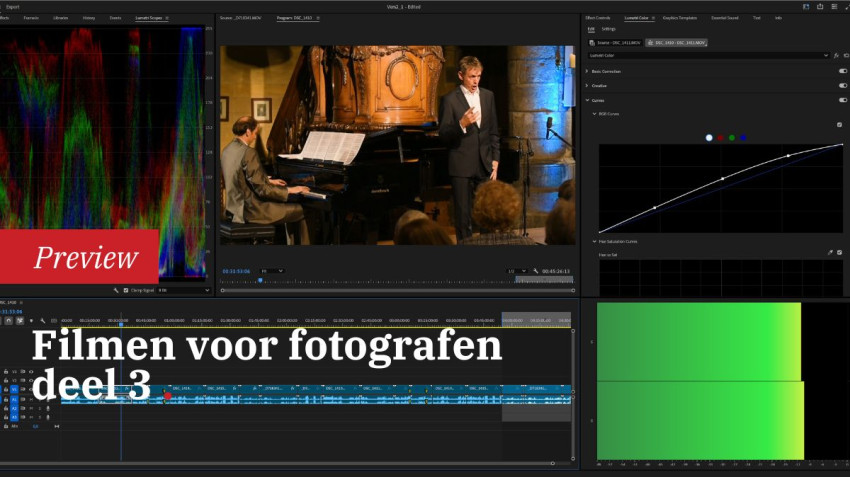Viewport: 850px width, 477px height.
Task: Click the timeline horizontal zoom scroll bar
Action: point(278,463)
